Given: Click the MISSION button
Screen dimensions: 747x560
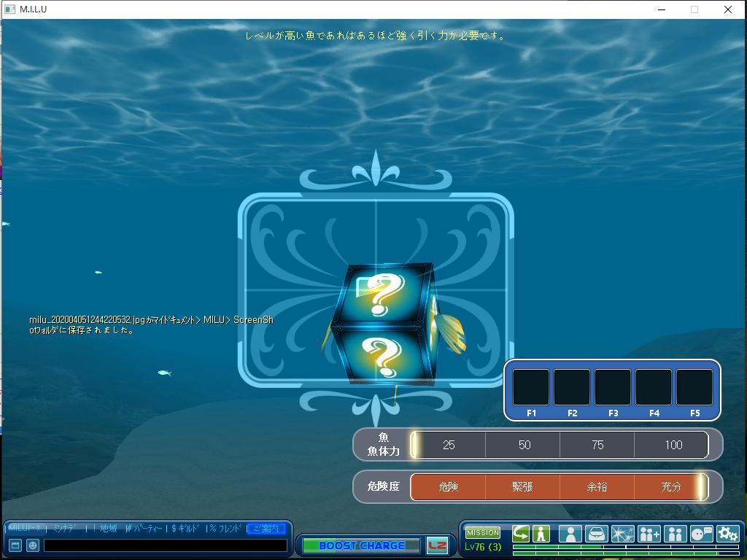Looking at the screenshot, I should pyautogui.click(x=482, y=532).
